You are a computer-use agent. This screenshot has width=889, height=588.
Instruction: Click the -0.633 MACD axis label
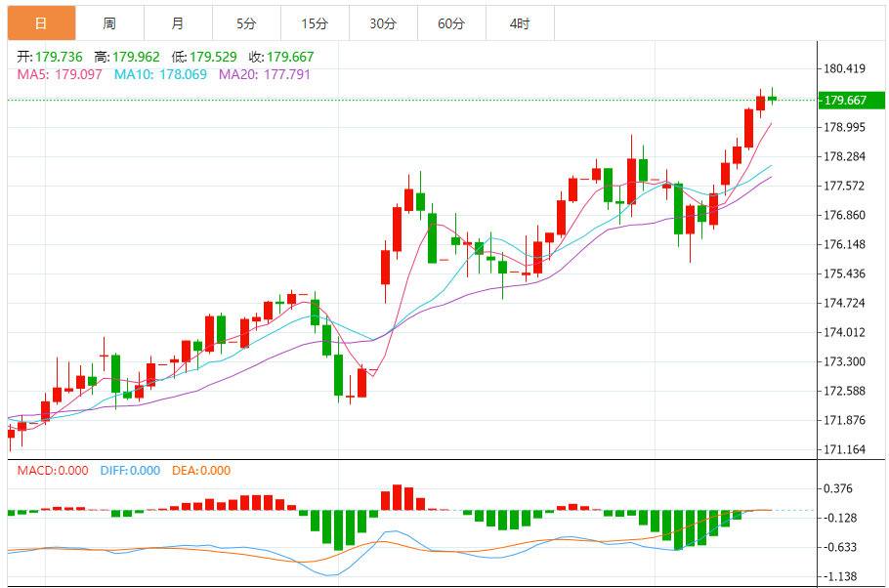click(840, 547)
